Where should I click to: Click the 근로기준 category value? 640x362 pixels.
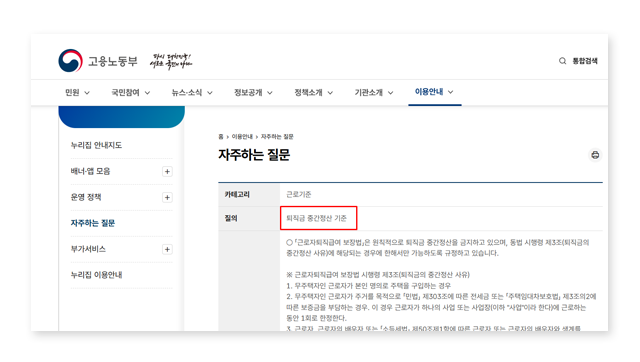(299, 194)
